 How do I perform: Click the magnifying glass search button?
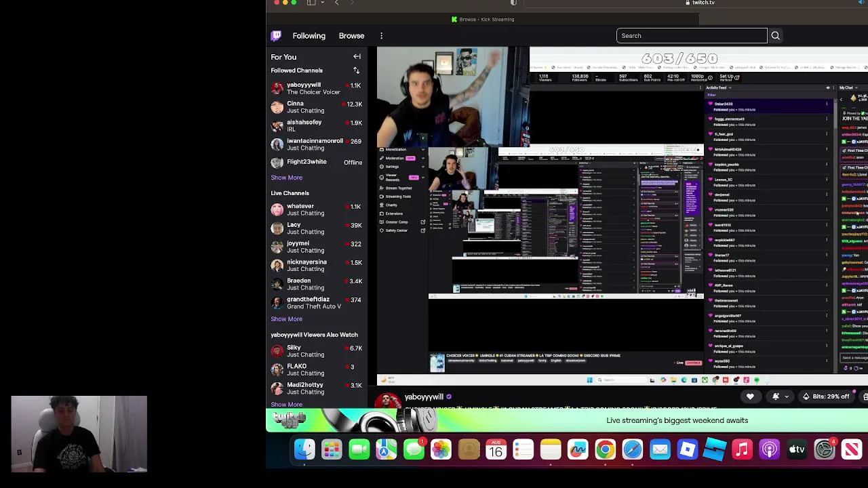pos(775,36)
